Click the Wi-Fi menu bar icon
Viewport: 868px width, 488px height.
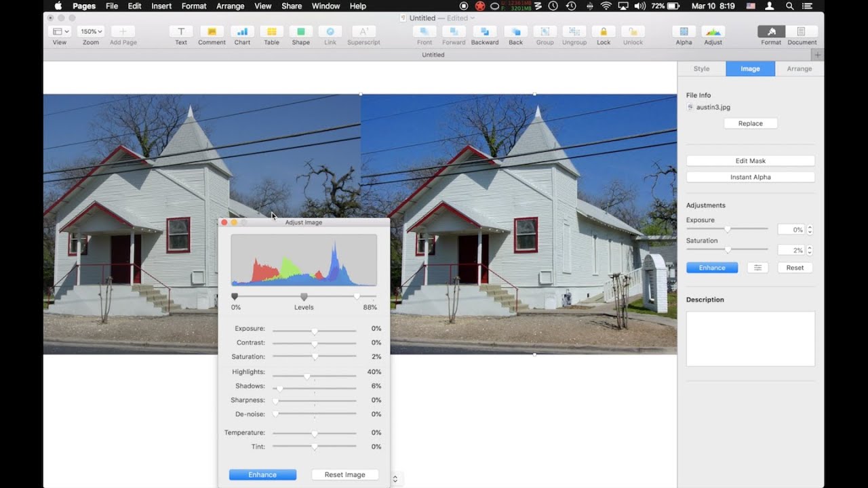[606, 6]
